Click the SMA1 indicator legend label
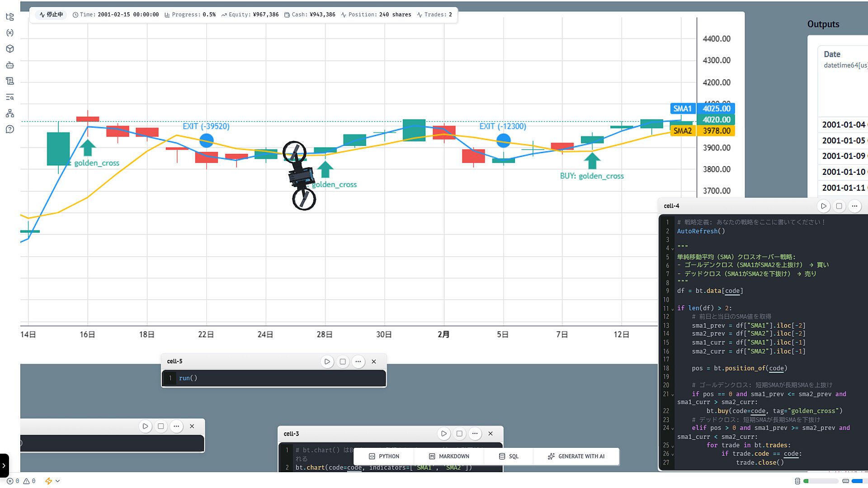Viewport: 868px width, 488px height. tap(682, 108)
